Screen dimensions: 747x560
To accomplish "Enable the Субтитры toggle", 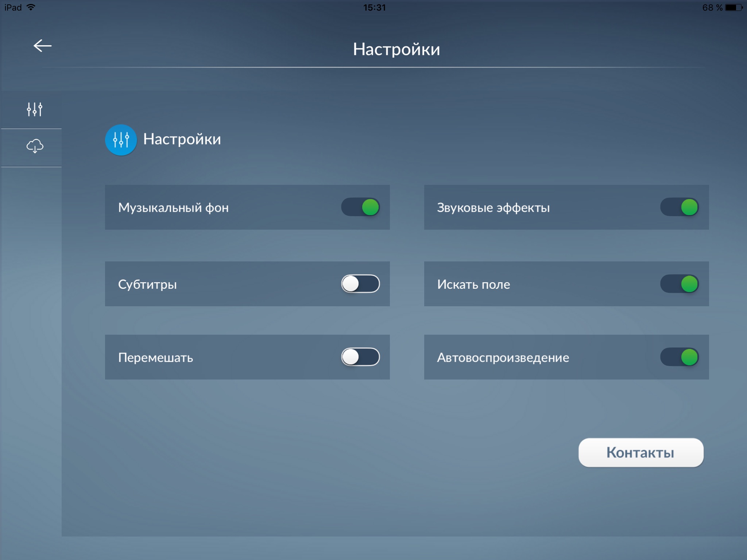I will click(x=360, y=284).
